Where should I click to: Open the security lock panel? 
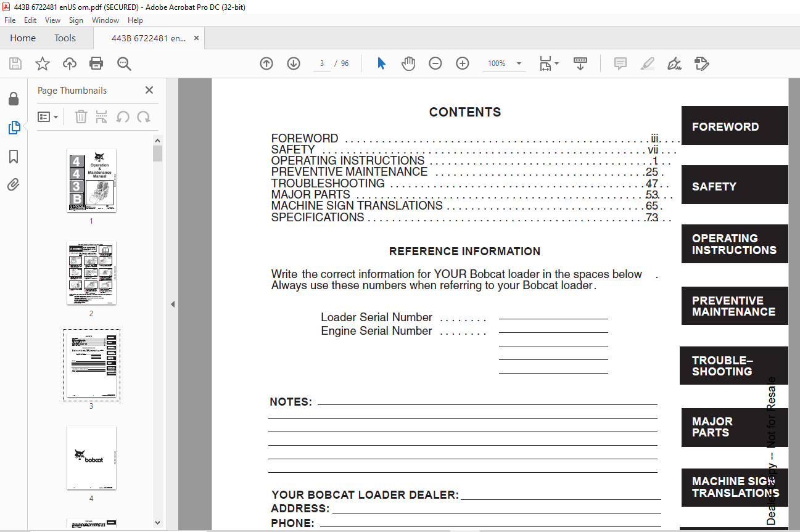pyautogui.click(x=14, y=99)
